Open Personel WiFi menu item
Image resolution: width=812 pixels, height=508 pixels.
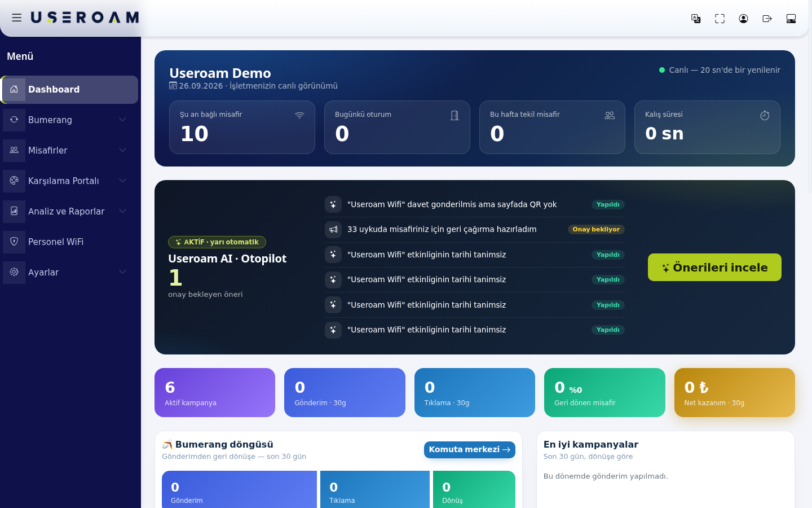(x=69, y=242)
